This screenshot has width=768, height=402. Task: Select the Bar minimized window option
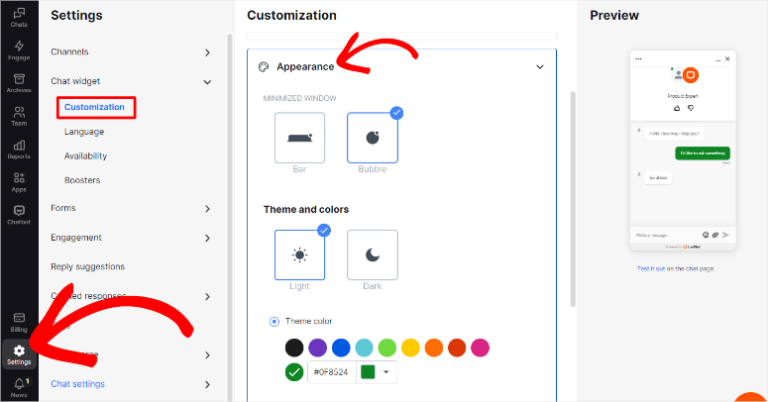pos(299,138)
